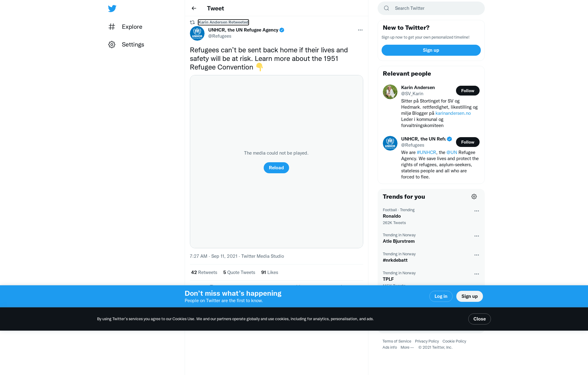View the 42 Retweets list

[204, 272]
